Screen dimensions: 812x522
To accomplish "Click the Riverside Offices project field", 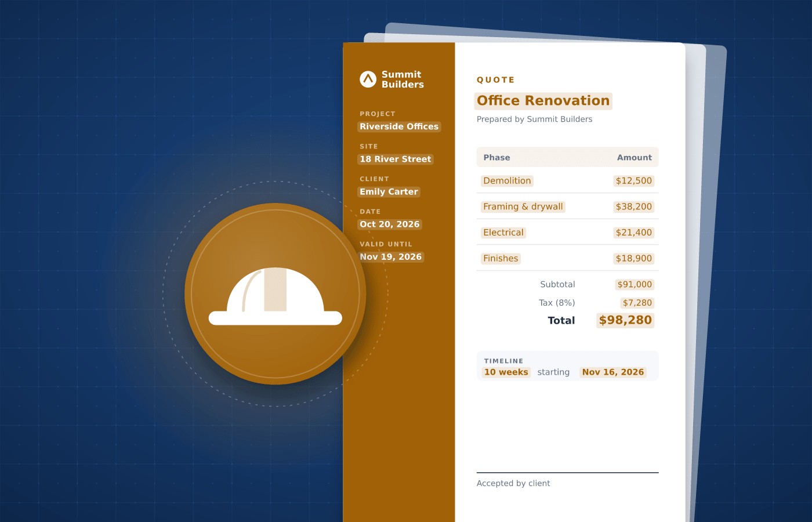I will coord(399,126).
